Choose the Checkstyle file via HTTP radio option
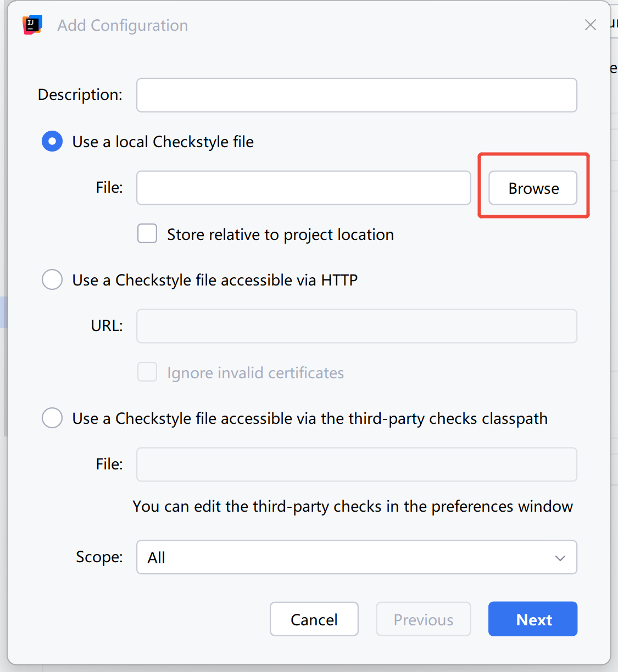618x672 pixels. [52, 280]
